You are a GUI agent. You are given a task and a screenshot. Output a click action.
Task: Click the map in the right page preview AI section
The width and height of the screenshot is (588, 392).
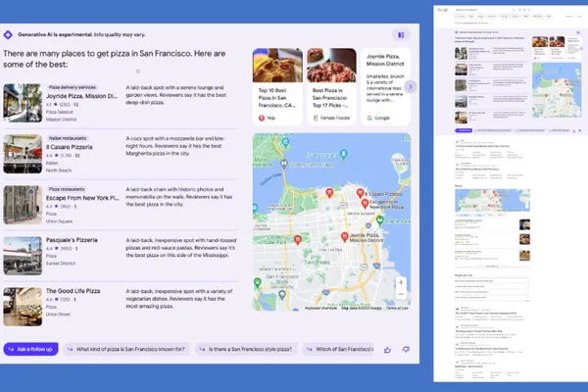click(557, 90)
